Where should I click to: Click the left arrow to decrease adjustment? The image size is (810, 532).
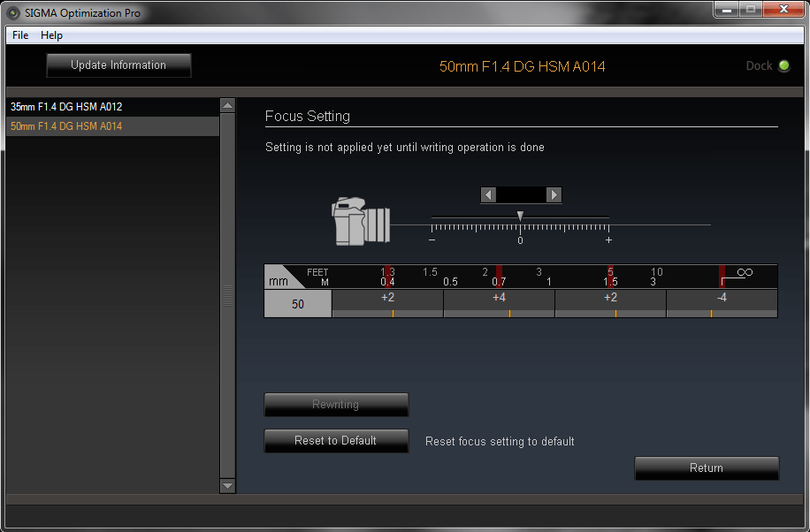(487, 194)
